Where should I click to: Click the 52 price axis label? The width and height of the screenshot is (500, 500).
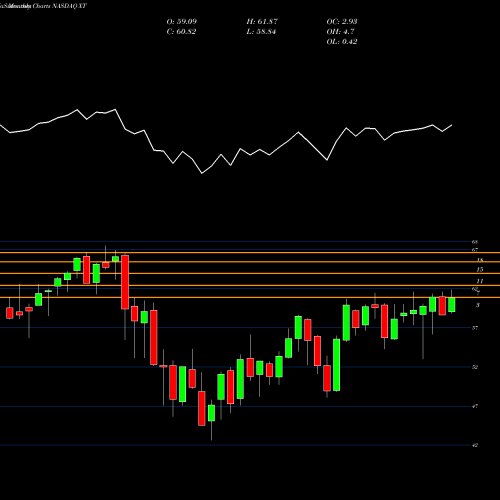pos(475,367)
